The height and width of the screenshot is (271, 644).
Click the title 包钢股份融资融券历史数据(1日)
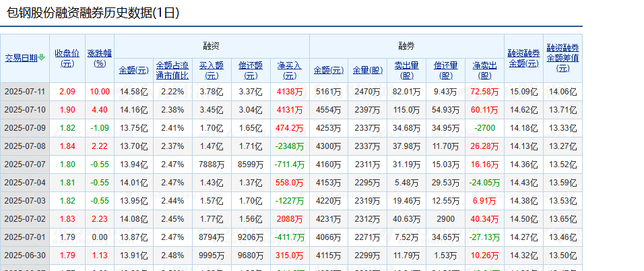[x=94, y=13]
